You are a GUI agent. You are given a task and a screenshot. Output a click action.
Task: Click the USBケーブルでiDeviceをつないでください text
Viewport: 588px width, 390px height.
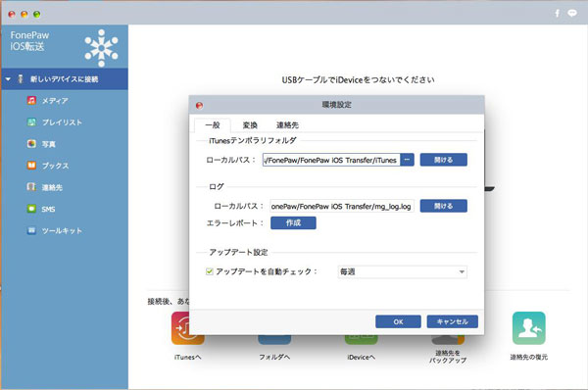pos(358,79)
